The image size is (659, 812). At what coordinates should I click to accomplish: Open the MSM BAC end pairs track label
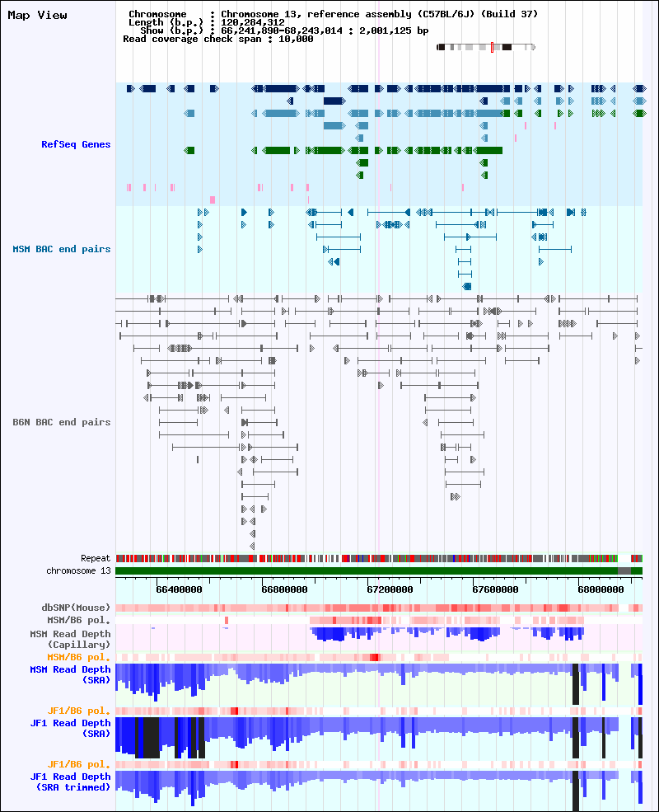click(62, 249)
